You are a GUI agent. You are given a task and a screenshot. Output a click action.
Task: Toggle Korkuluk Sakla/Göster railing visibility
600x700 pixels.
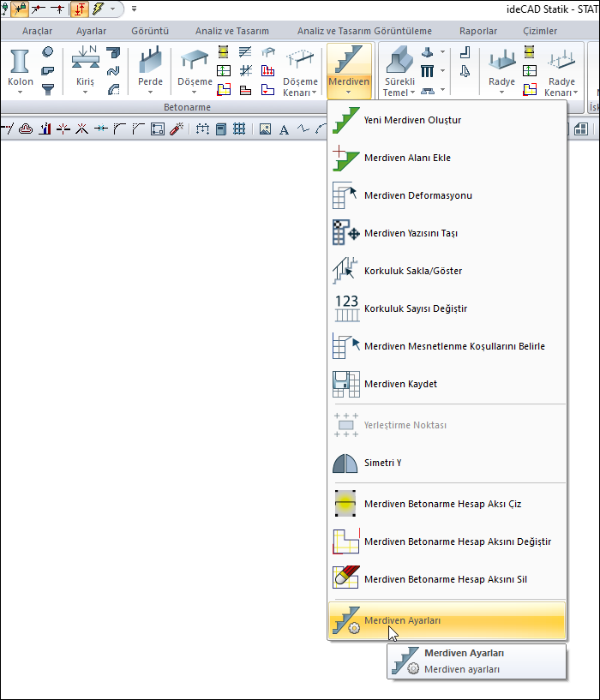coord(345,271)
